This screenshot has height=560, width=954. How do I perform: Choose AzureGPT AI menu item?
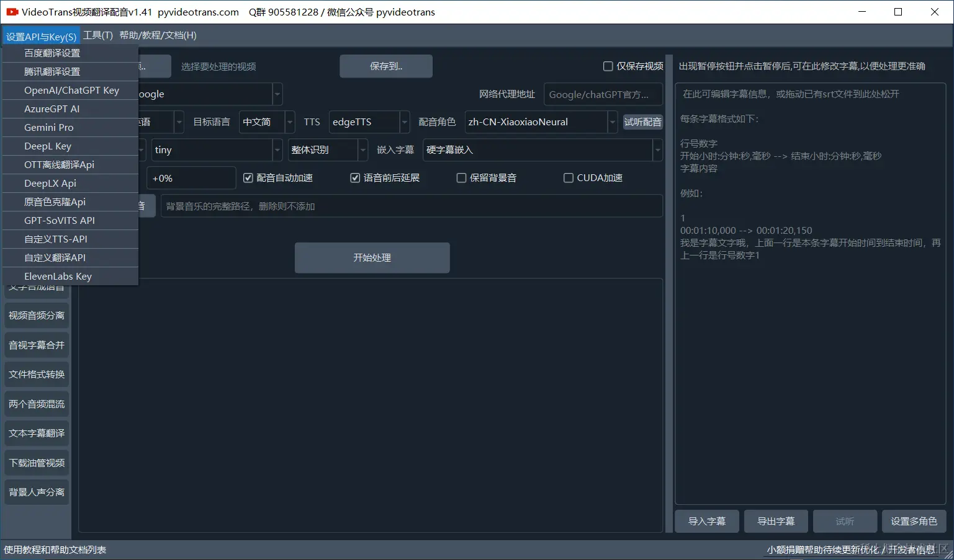[70, 109]
